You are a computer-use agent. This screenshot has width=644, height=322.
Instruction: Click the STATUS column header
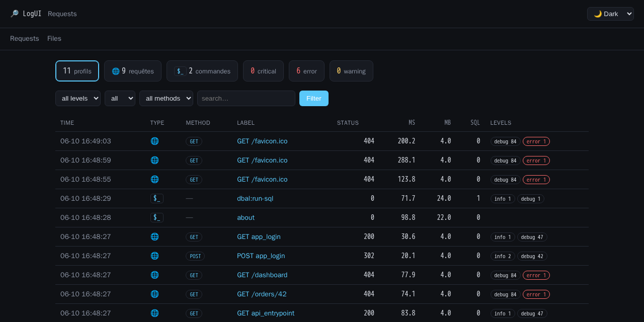[x=348, y=123]
